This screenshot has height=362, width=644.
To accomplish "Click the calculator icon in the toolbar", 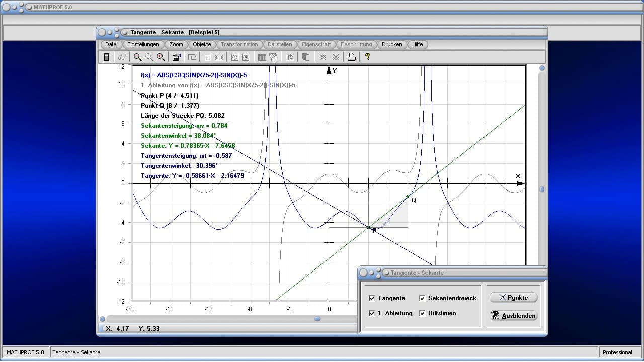I will pyautogui.click(x=106, y=57).
